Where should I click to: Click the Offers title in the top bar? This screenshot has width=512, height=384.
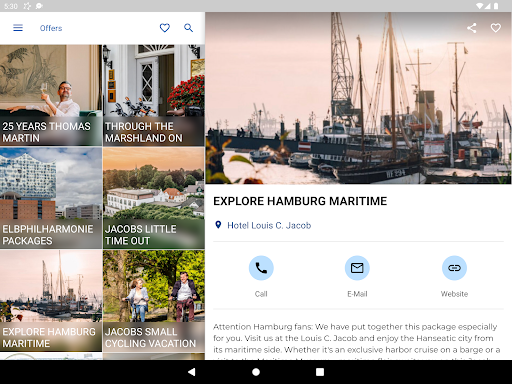(x=51, y=28)
